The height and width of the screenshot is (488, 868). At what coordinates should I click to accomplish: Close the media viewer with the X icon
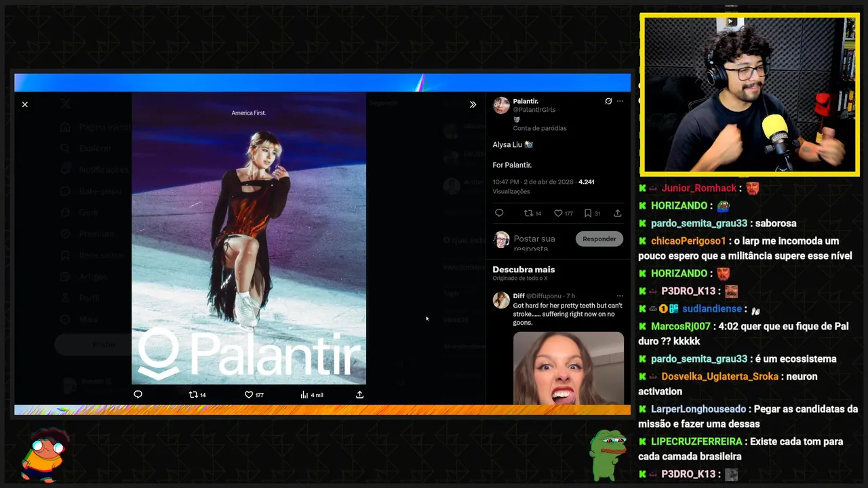pyautogui.click(x=25, y=104)
